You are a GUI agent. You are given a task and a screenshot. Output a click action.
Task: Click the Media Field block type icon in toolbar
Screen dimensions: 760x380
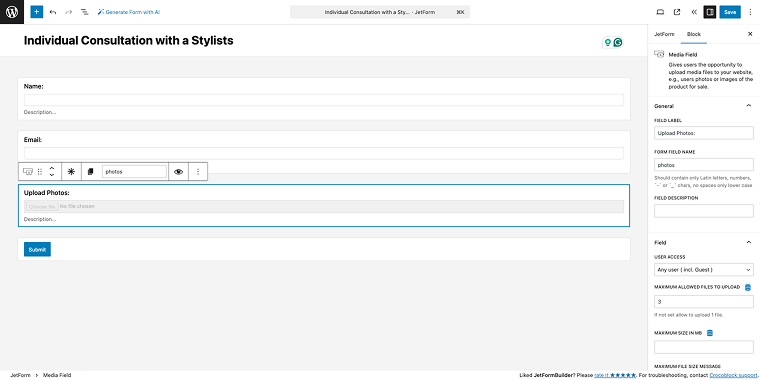pos(28,172)
